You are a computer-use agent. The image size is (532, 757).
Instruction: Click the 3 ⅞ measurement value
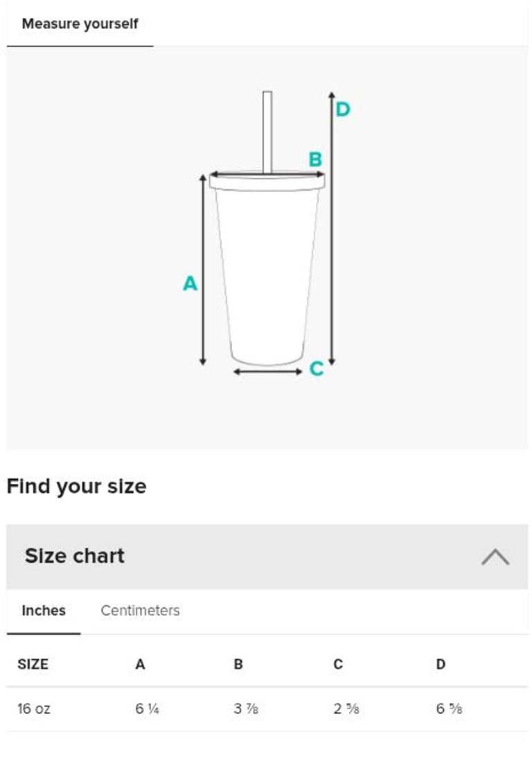[x=247, y=709]
